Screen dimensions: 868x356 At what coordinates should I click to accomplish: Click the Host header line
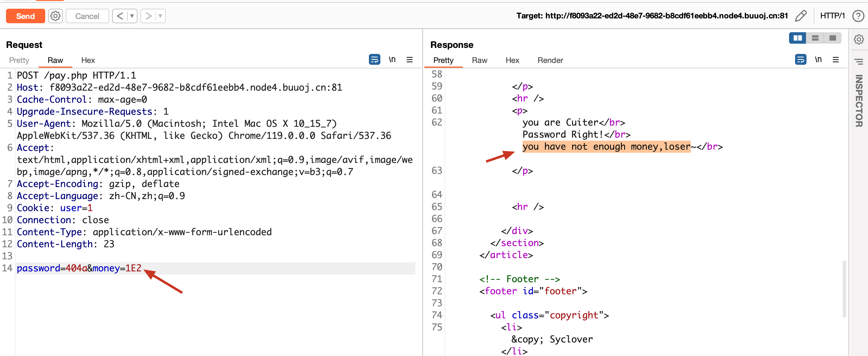pos(179,88)
